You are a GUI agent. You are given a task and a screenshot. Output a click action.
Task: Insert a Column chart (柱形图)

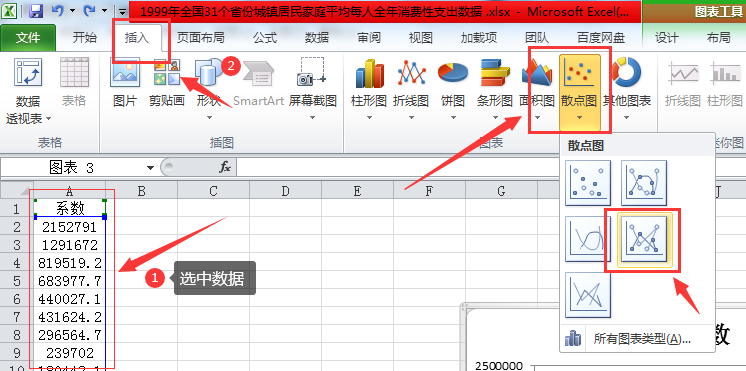tap(369, 88)
